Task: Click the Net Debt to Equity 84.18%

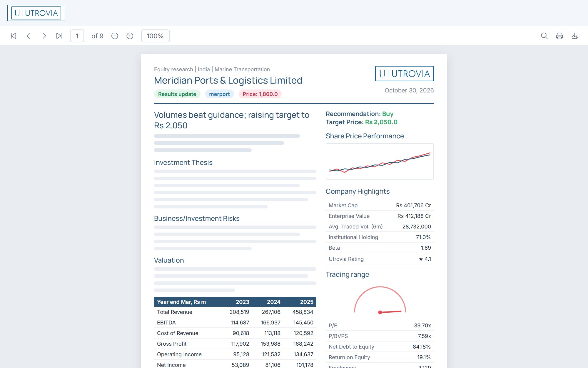Action: click(422, 347)
